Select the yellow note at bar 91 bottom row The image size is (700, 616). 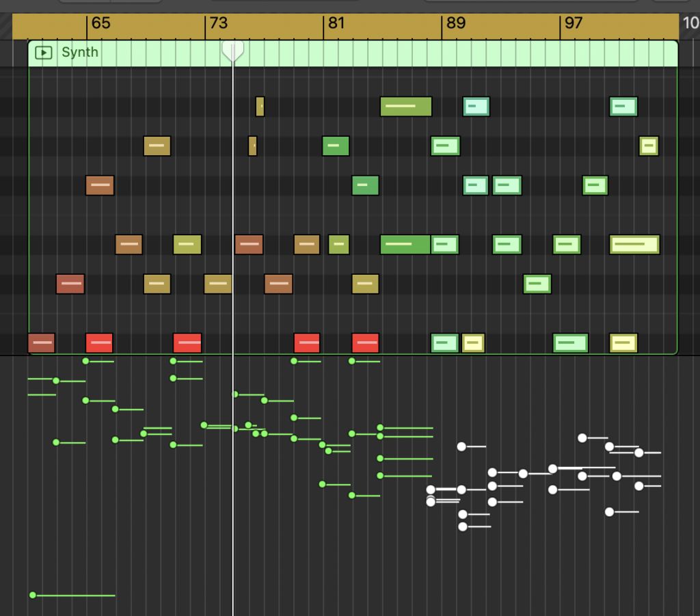click(x=472, y=343)
